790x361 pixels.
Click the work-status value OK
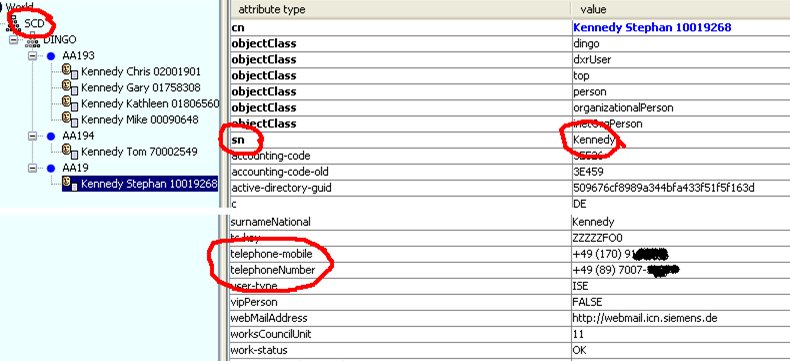[579, 350]
